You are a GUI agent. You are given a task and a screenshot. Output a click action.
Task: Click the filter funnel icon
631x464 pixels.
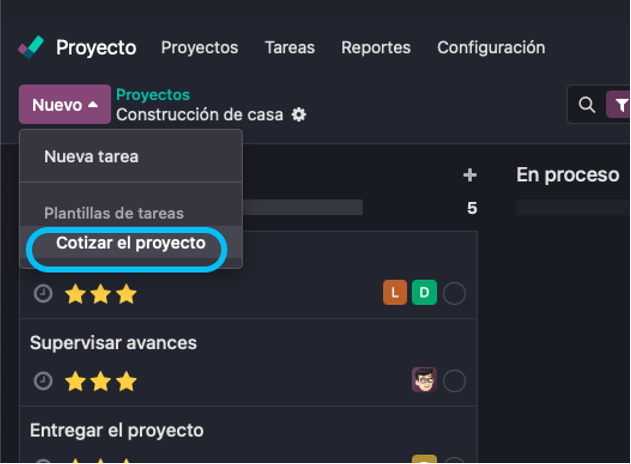click(x=621, y=105)
